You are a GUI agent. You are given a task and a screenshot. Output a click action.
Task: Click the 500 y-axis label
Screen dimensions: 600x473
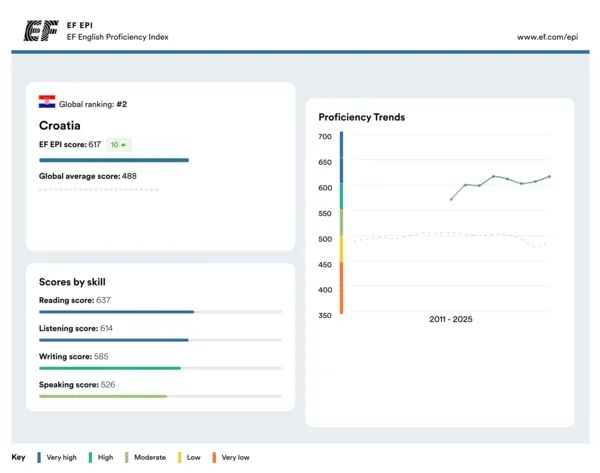[x=325, y=239]
